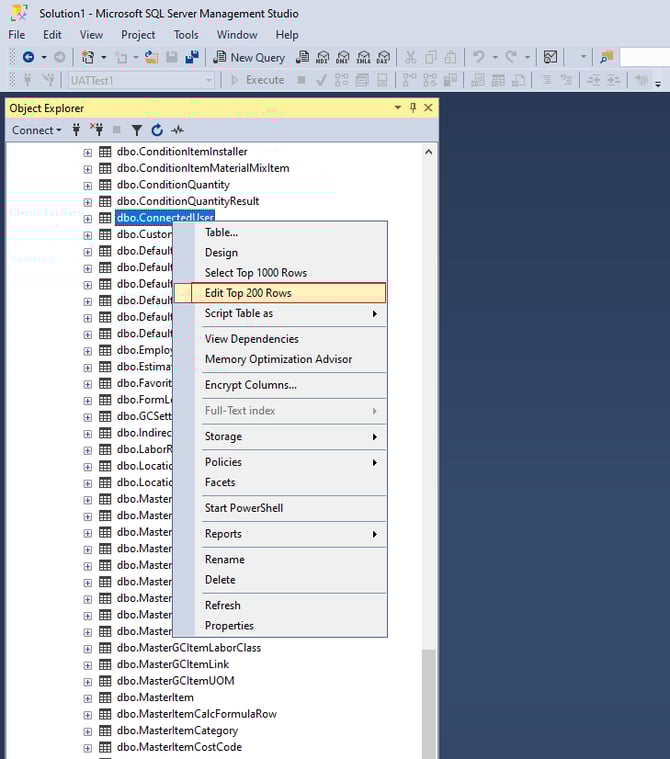Choose Select Top 1000 Rows
Screen dimensions: 670x759
point(255,273)
